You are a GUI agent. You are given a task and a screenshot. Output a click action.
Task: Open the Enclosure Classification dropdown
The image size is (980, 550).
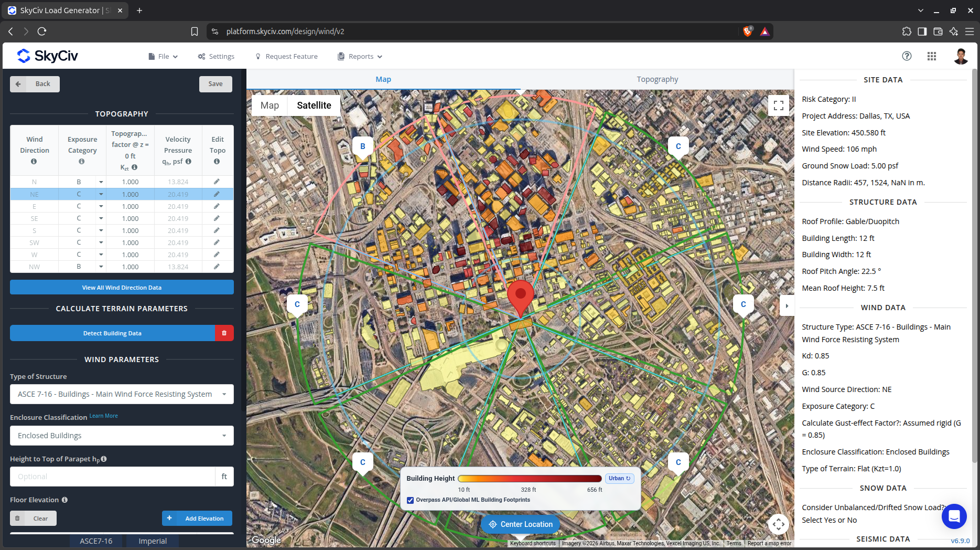(x=122, y=436)
